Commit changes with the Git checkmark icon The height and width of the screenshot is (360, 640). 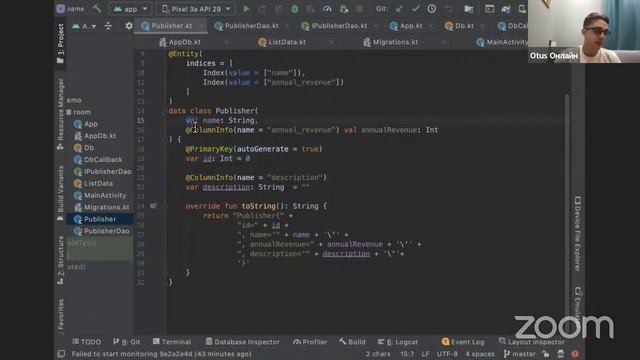click(416, 9)
